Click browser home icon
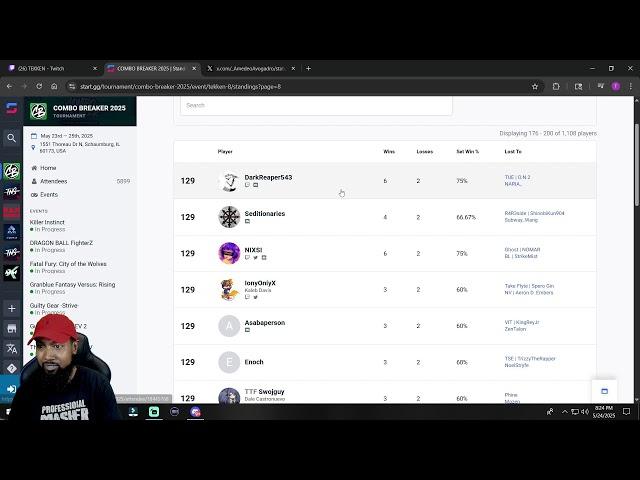This screenshot has height=480, width=640. [54, 87]
